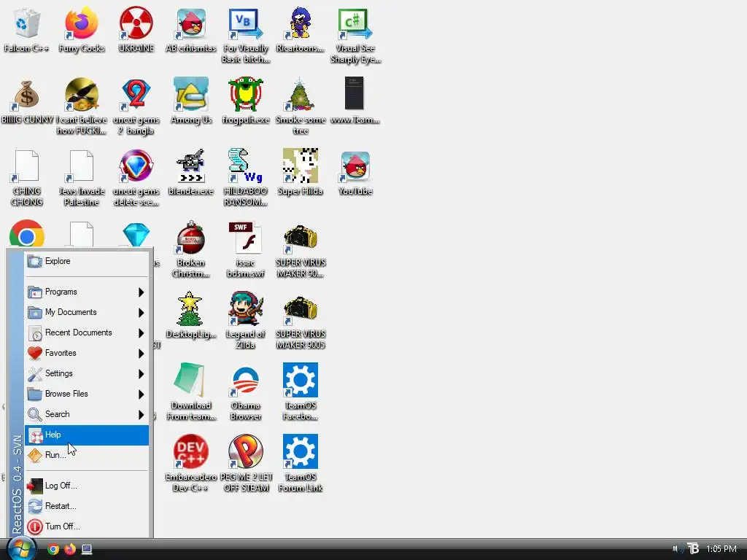Open the Google Chrome desktop icon
Screen dimensions: 747x560
[x=27, y=233]
